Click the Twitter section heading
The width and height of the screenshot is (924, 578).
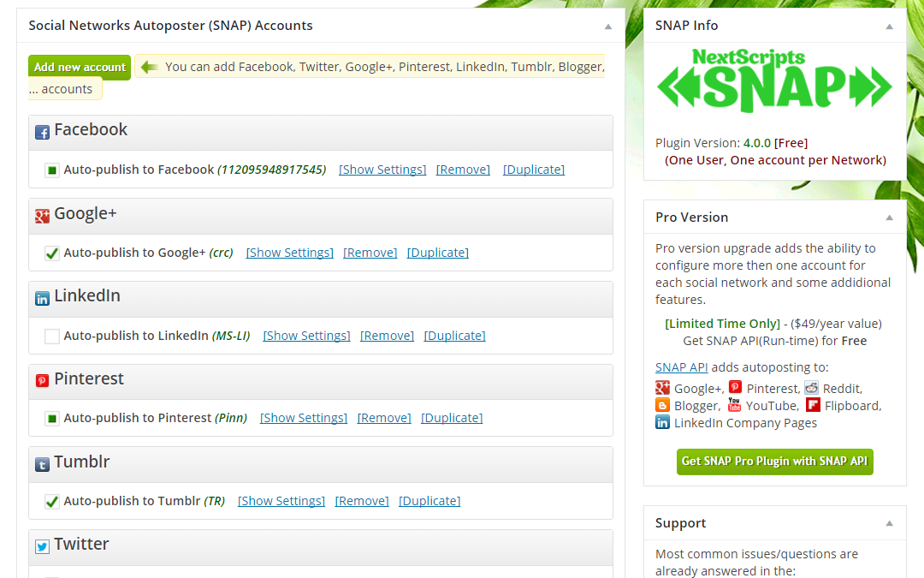point(81,544)
